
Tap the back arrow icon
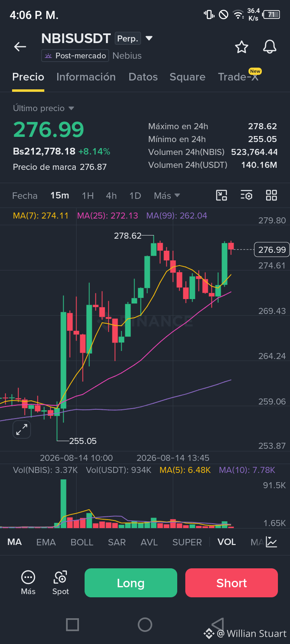click(20, 47)
